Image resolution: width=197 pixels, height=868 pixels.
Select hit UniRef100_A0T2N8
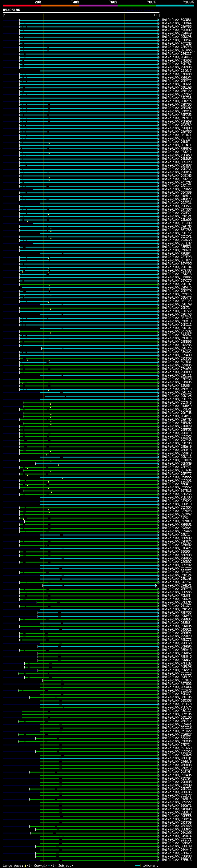pyautogui.click(x=177, y=43)
